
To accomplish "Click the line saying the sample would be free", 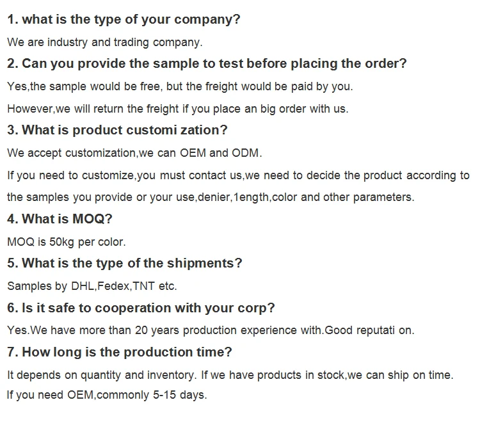I will point(179,86).
